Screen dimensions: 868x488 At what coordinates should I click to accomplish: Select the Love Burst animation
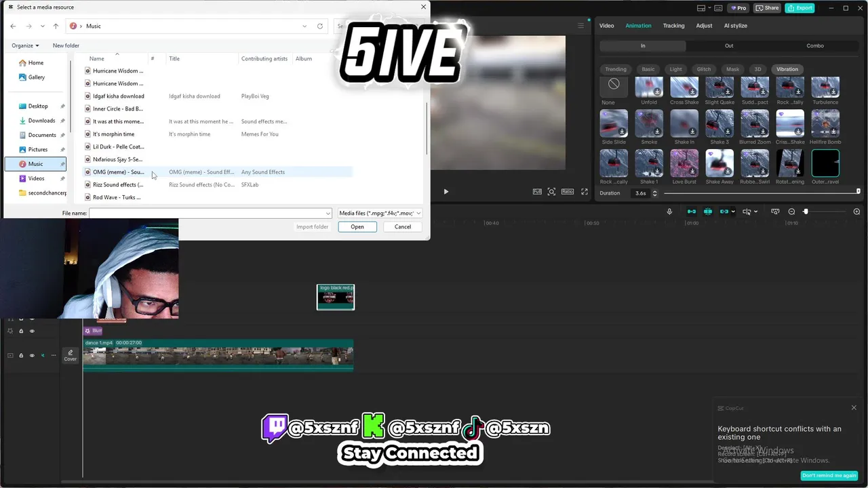684,163
